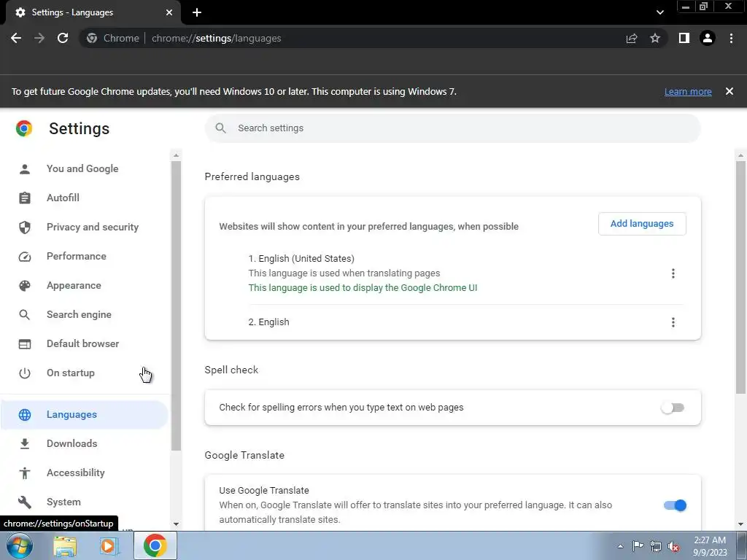Open the Action Center flag icon
Image resolution: width=747 pixels, height=560 pixels.
(638, 545)
